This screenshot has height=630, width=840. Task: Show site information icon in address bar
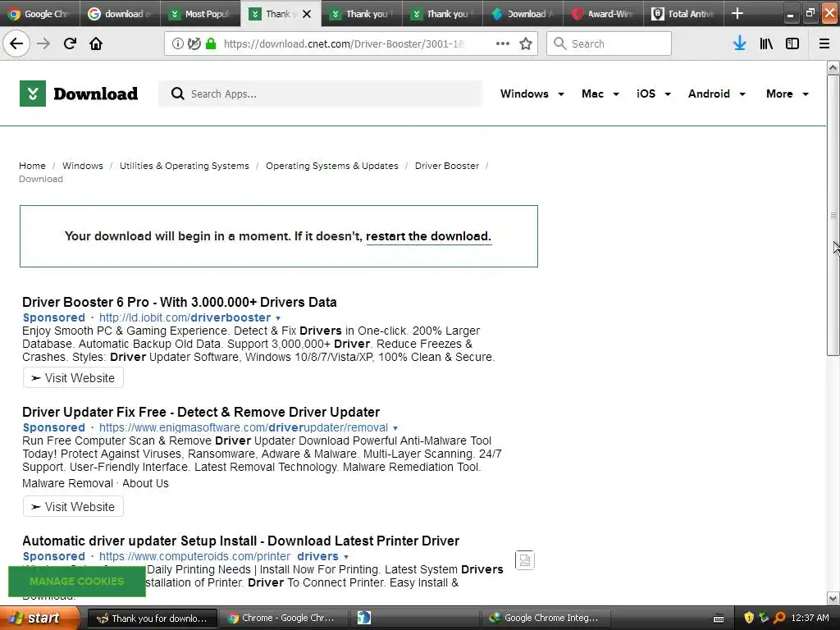pos(177,44)
